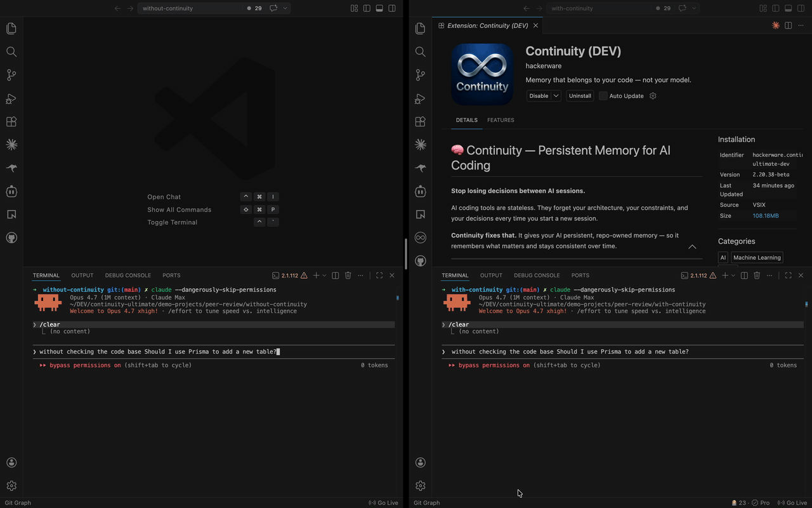Image resolution: width=812 pixels, height=508 pixels.
Task: Switch to the FEATURES tab
Action: (501, 120)
